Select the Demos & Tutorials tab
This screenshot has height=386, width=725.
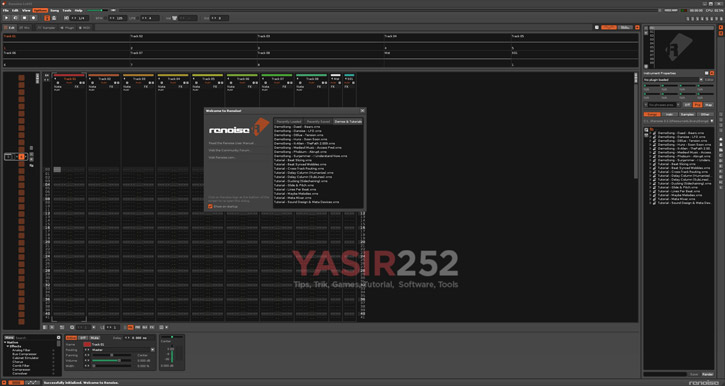(x=348, y=122)
